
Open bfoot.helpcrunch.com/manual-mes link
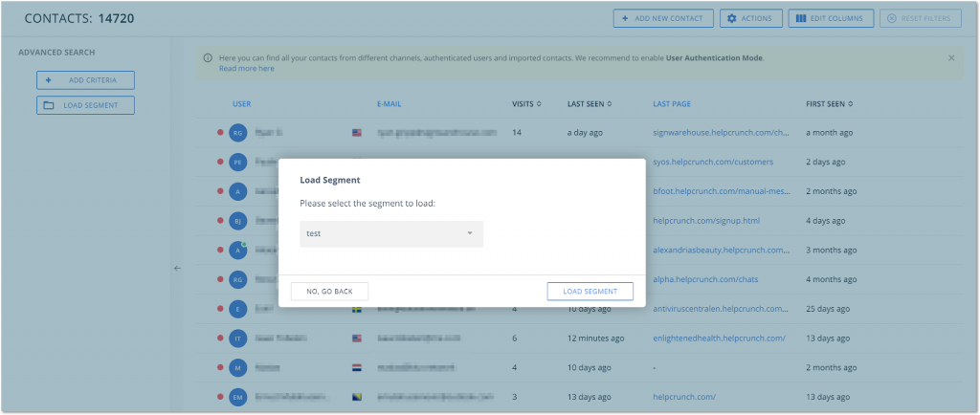[722, 191]
